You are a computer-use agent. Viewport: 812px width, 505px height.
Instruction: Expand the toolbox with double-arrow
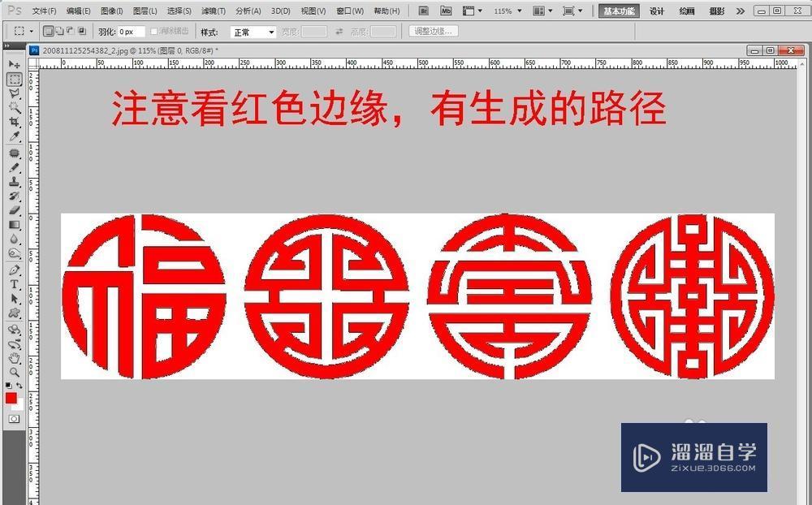[7, 46]
